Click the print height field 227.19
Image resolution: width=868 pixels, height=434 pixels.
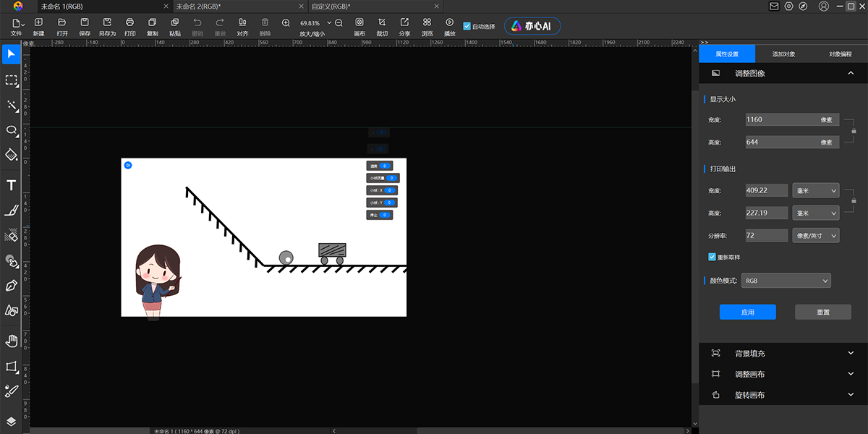[x=766, y=213]
